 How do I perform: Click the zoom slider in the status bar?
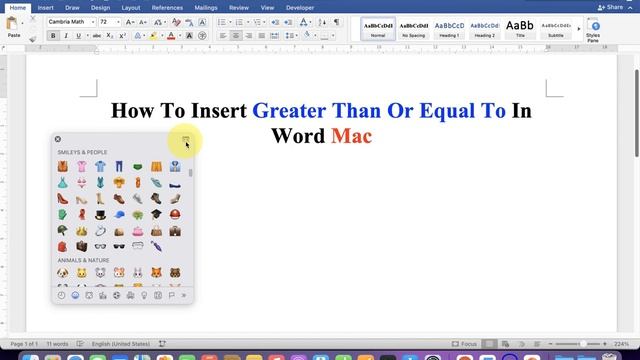578,344
